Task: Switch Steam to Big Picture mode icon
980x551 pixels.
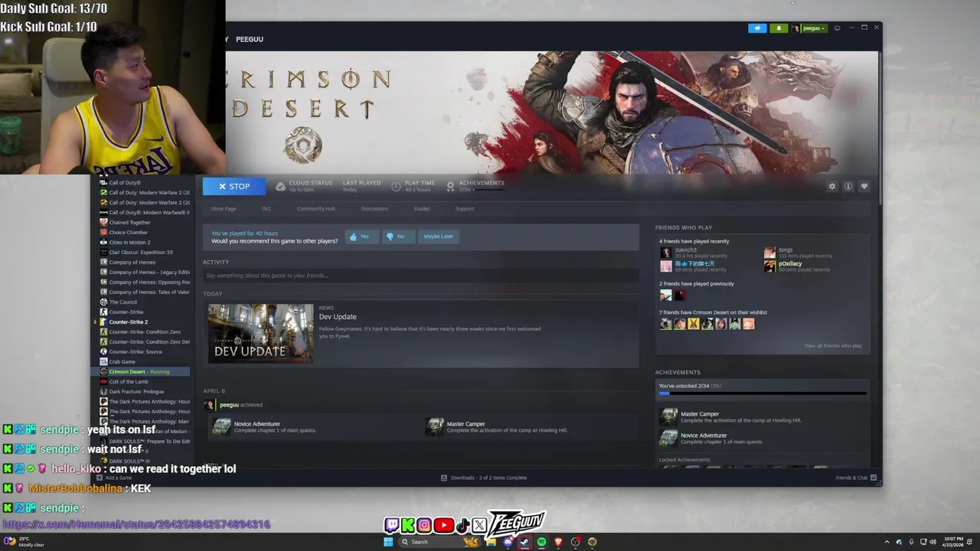Action: tap(837, 28)
